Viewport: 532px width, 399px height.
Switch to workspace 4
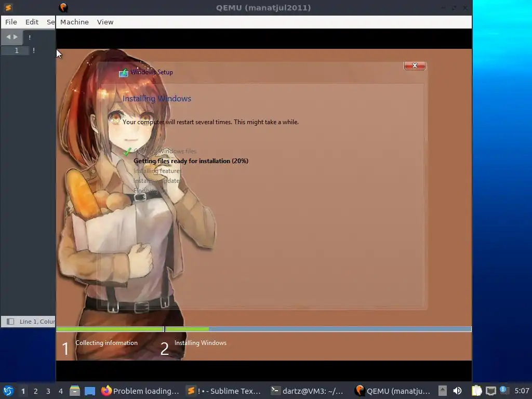[61, 391]
